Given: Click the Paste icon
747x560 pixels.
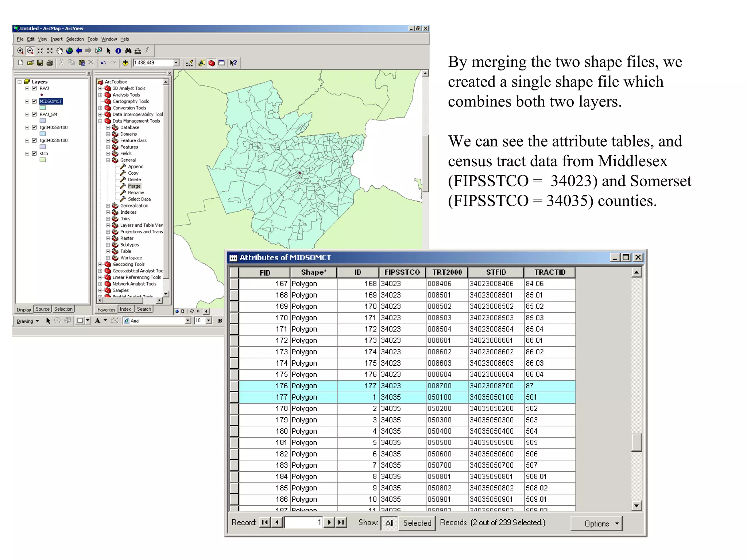Looking at the screenshot, I should tap(82, 63).
